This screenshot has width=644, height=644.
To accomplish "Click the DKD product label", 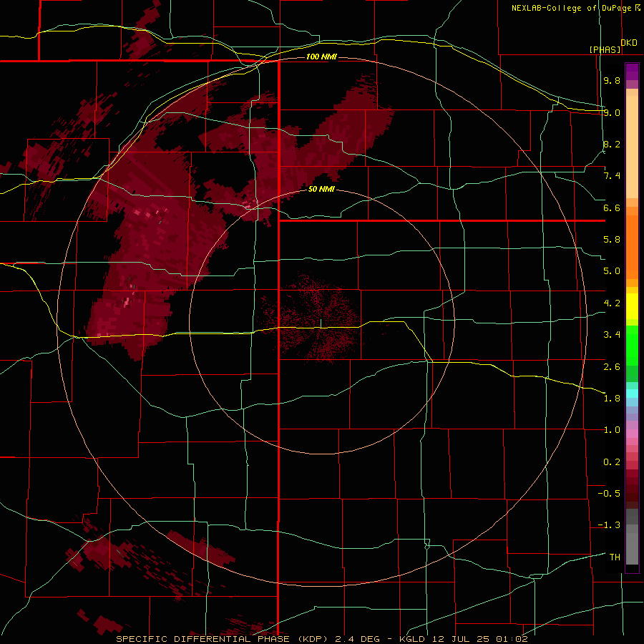I will [629, 43].
